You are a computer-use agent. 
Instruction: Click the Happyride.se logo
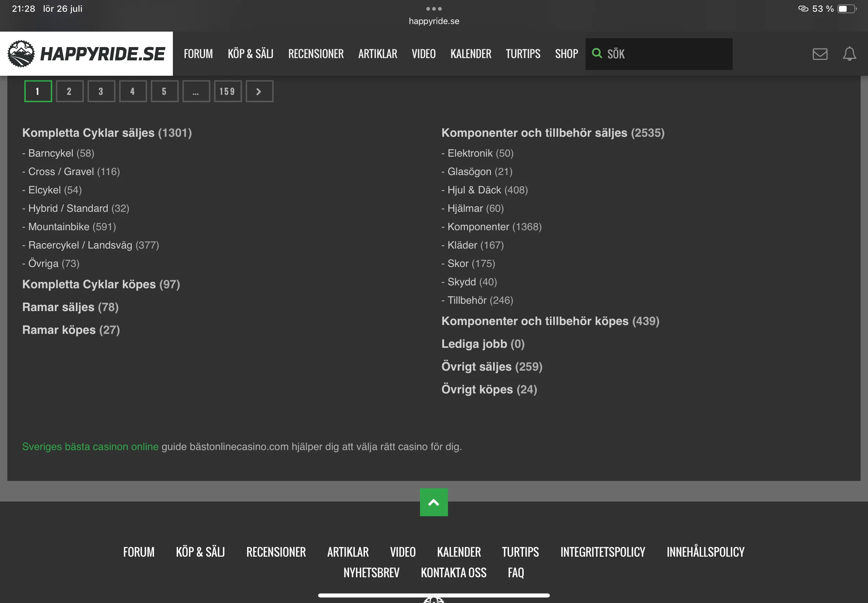point(86,54)
